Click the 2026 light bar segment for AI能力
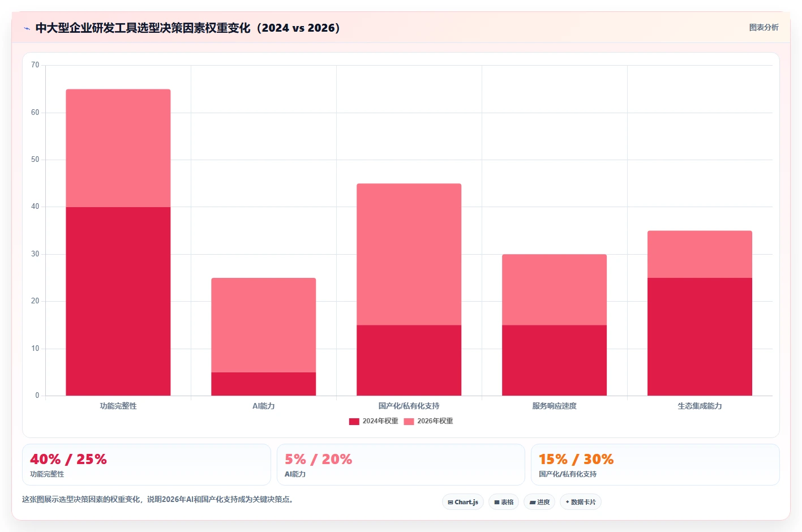Screen dimensions: 802x532 point(264,325)
